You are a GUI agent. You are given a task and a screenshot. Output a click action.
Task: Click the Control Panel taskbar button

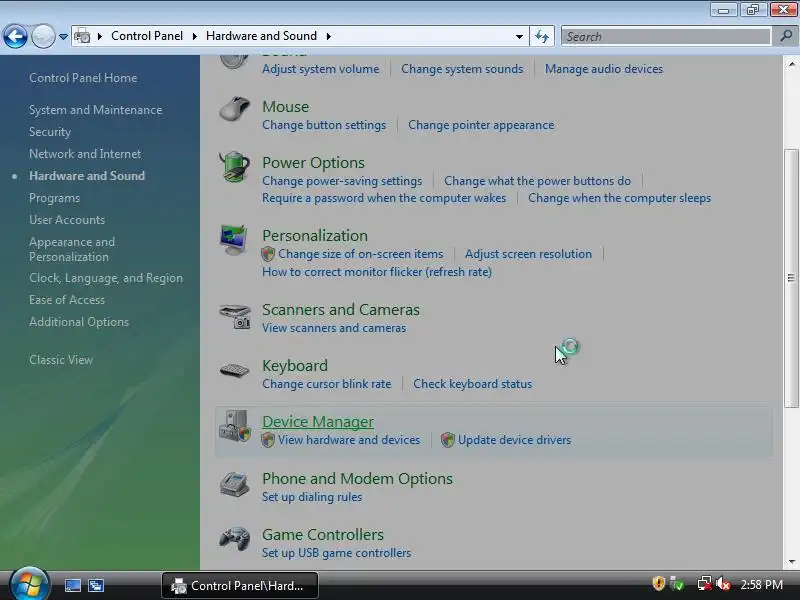[x=240, y=585]
